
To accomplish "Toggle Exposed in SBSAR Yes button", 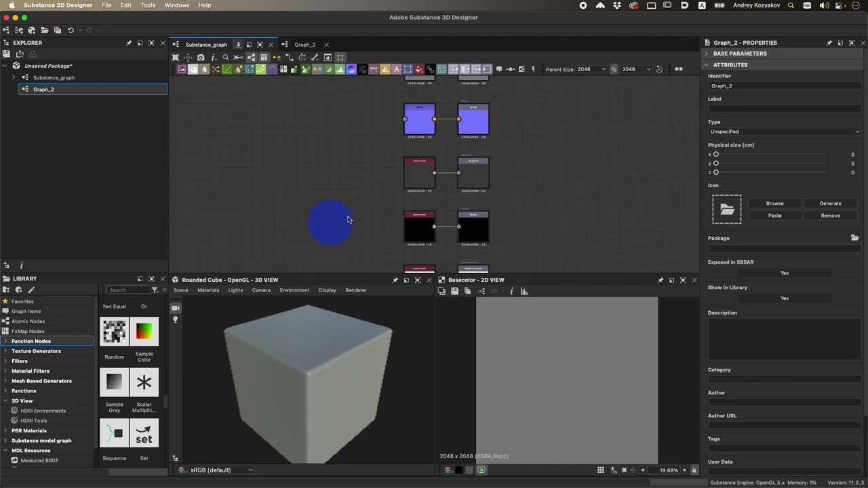I will click(785, 273).
